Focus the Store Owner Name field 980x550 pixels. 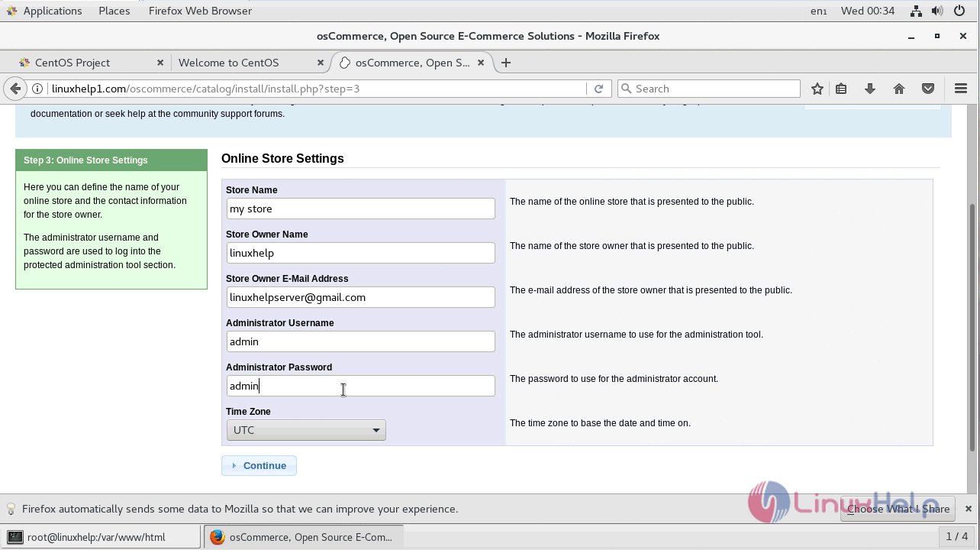pos(361,253)
